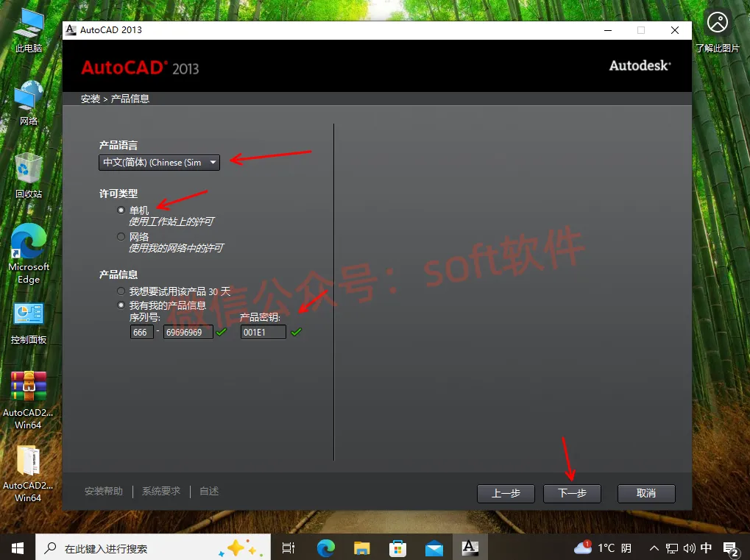
Task: Minimize the AutoCAD 2013 installer window
Action: (608, 30)
